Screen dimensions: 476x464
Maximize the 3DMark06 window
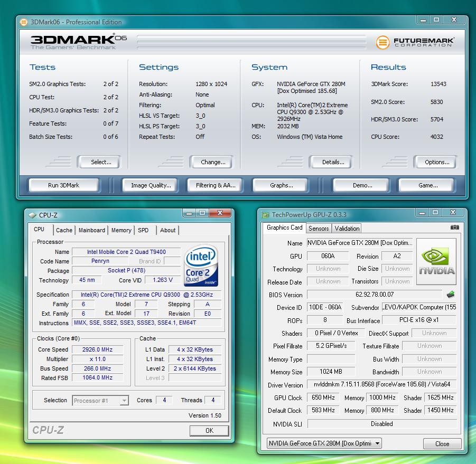pyautogui.click(x=436, y=20)
